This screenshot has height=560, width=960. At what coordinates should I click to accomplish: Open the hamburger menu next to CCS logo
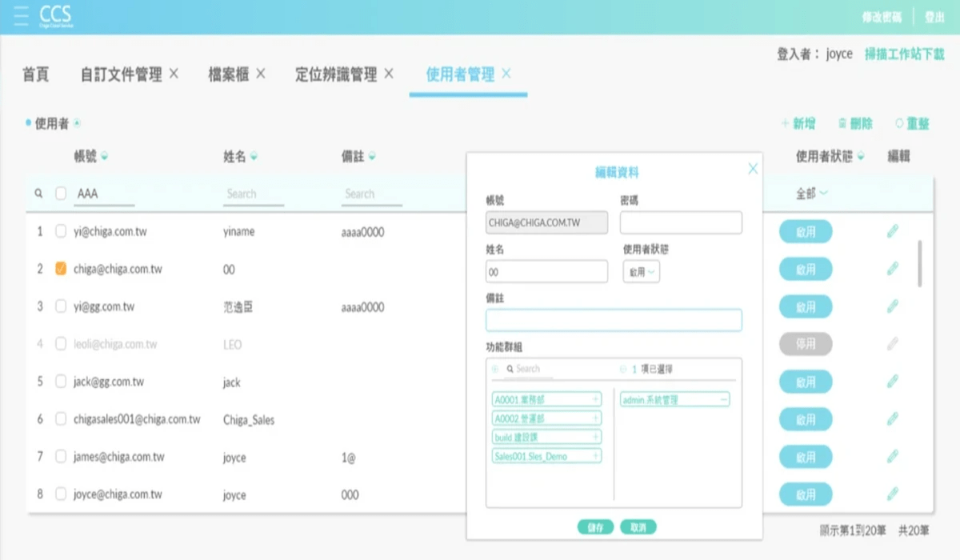pyautogui.click(x=21, y=16)
